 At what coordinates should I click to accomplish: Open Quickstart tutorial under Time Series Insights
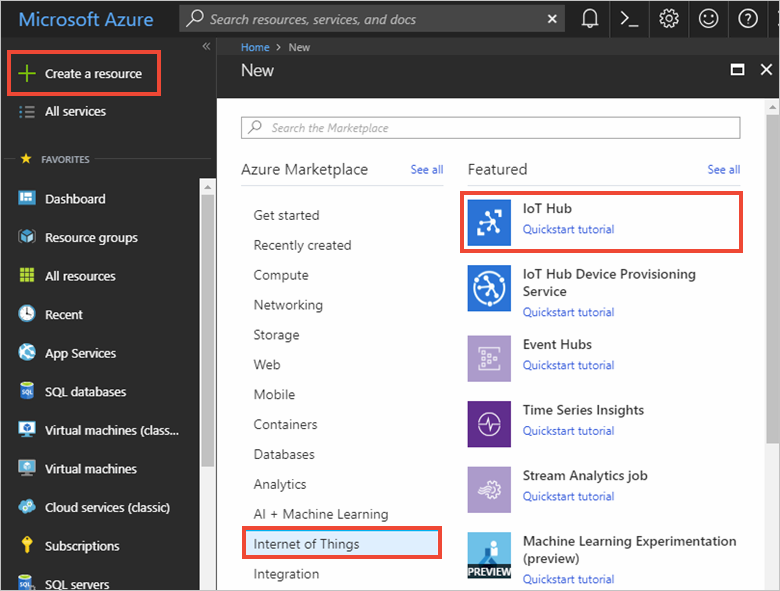(x=568, y=431)
